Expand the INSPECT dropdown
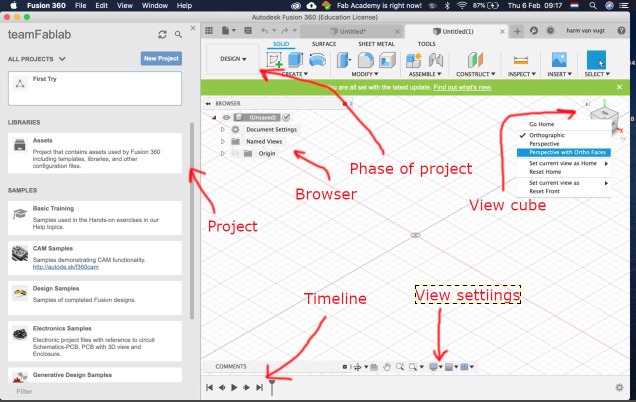636x402 pixels. (x=522, y=74)
